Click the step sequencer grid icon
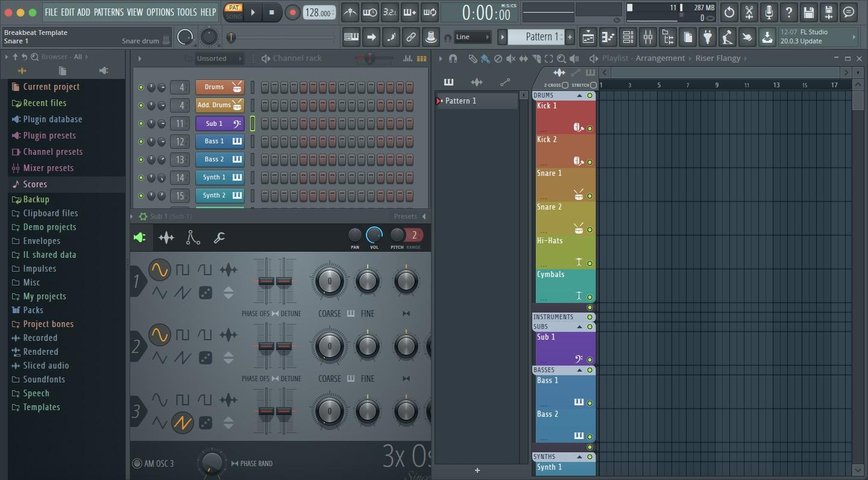 click(x=422, y=58)
